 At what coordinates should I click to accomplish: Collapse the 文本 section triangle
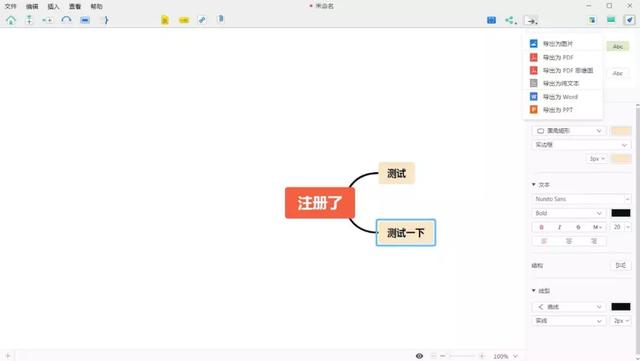point(533,185)
